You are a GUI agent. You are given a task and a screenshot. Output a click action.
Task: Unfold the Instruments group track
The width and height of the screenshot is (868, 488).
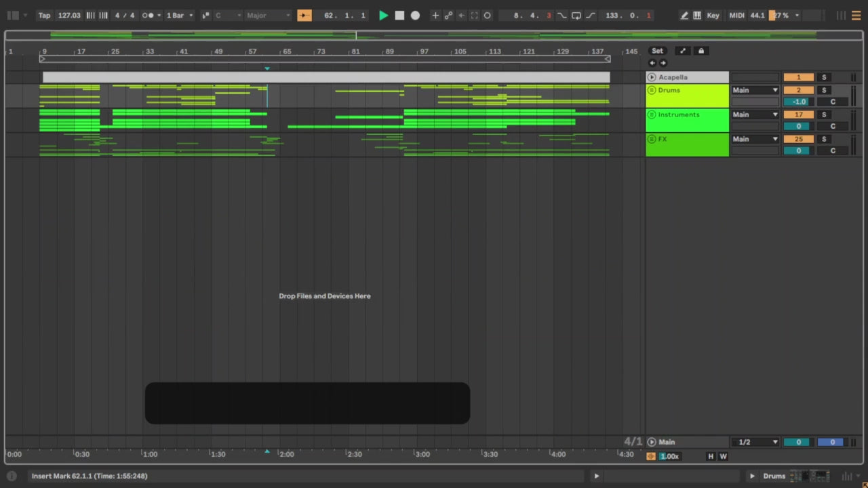tap(652, 115)
